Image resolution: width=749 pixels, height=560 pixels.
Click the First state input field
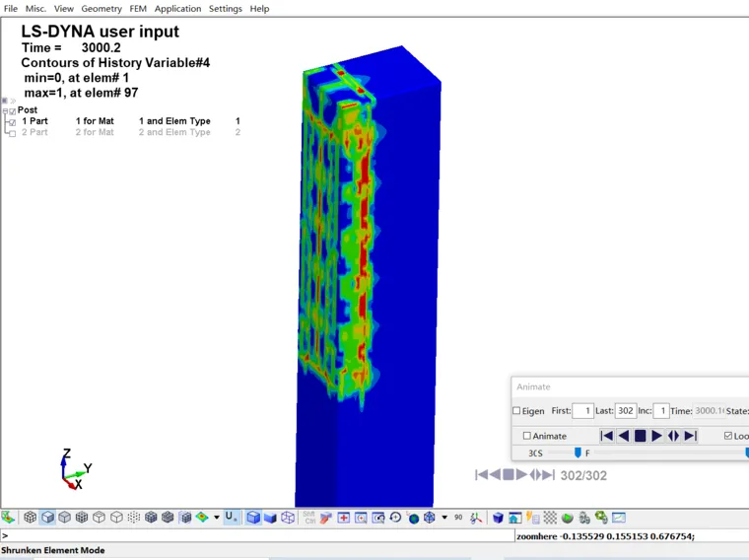click(x=582, y=411)
